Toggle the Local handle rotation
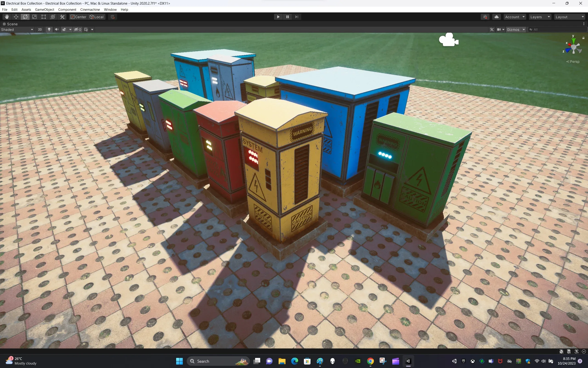Viewport: 588px width, 368px height. pyautogui.click(x=97, y=17)
